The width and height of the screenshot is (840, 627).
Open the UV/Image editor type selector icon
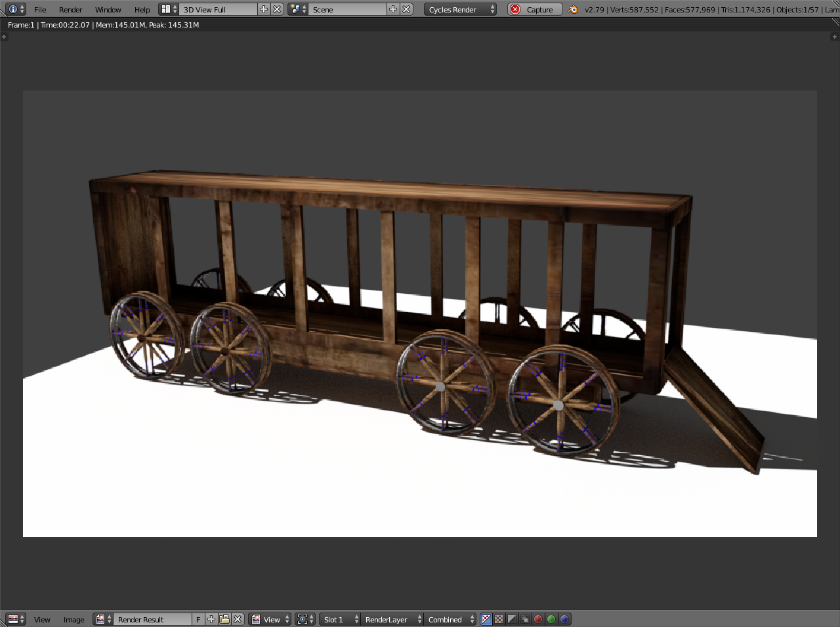[13, 619]
